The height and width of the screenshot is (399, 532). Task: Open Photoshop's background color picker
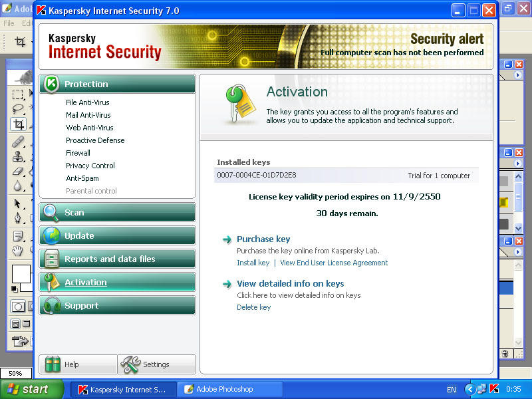tap(27, 287)
